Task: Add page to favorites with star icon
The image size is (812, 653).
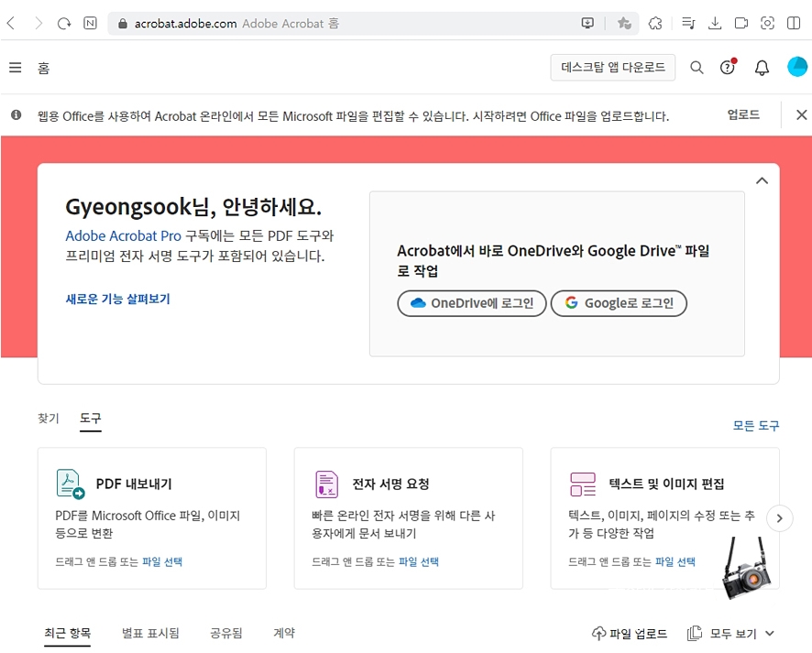Action: (x=624, y=23)
